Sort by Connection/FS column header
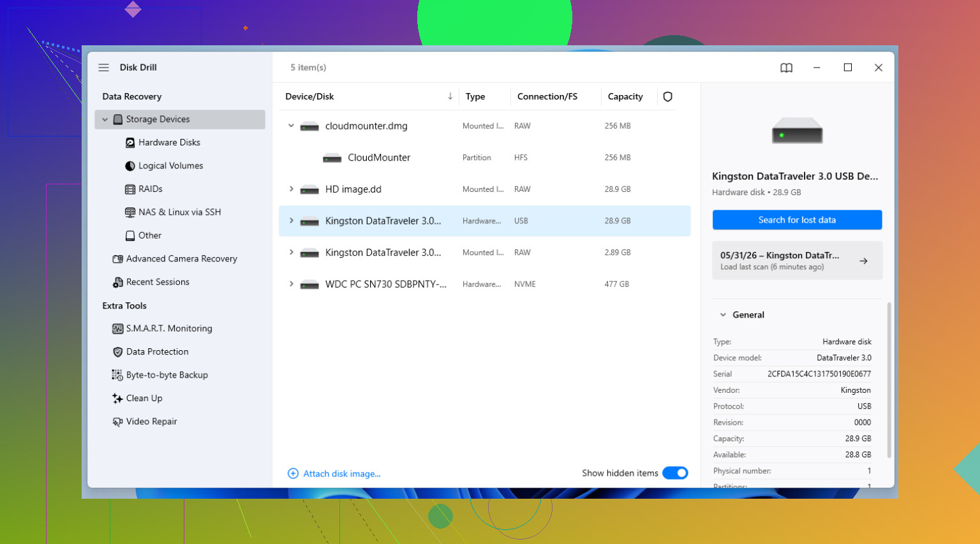This screenshot has height=544, width=980. click(x=547, y=97)
